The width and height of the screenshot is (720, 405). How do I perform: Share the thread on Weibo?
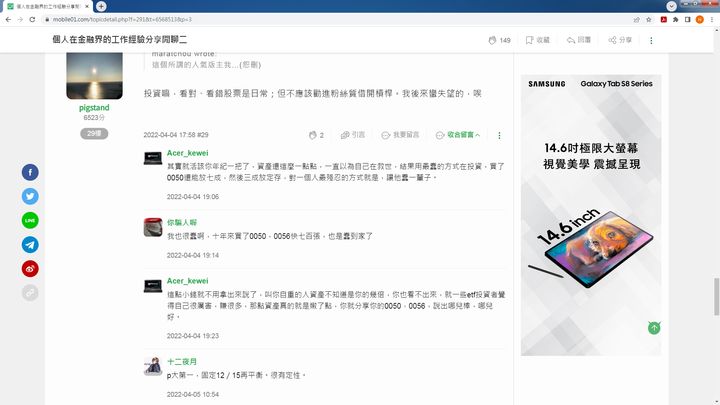tap(30, 269)
